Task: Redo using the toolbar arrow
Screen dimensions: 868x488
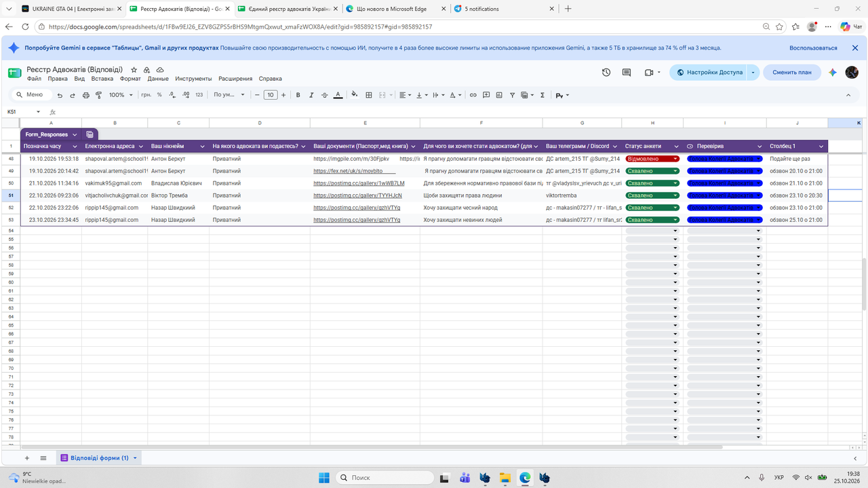Action: point(73,95)
